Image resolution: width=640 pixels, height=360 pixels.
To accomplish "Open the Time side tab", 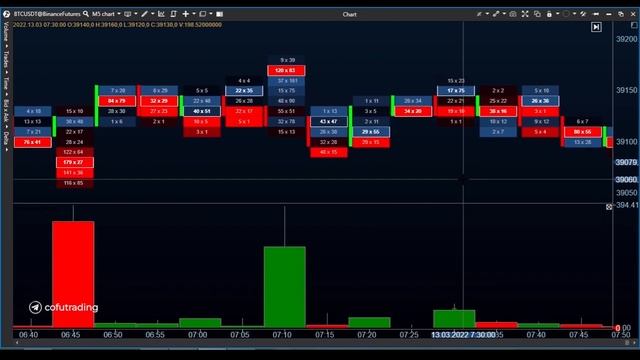I will click(x=6, y=83).
